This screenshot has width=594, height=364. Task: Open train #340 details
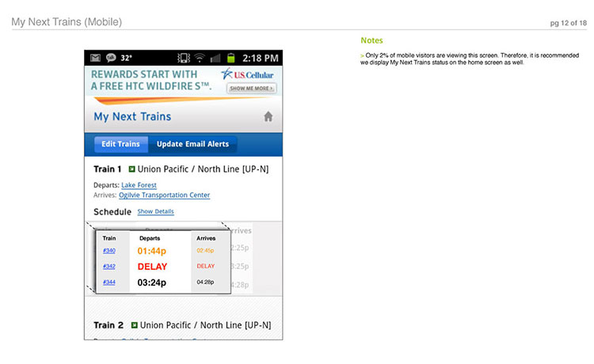pos(109,251)
